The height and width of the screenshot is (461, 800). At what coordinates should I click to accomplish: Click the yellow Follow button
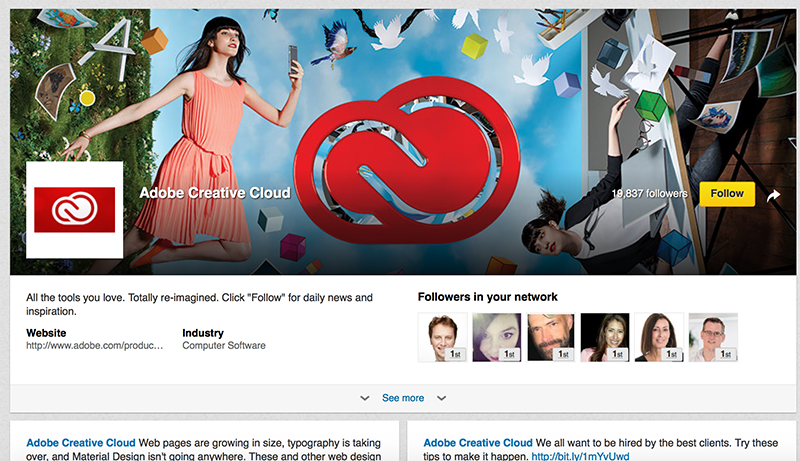pyautogui.click(x=727, y=194)
